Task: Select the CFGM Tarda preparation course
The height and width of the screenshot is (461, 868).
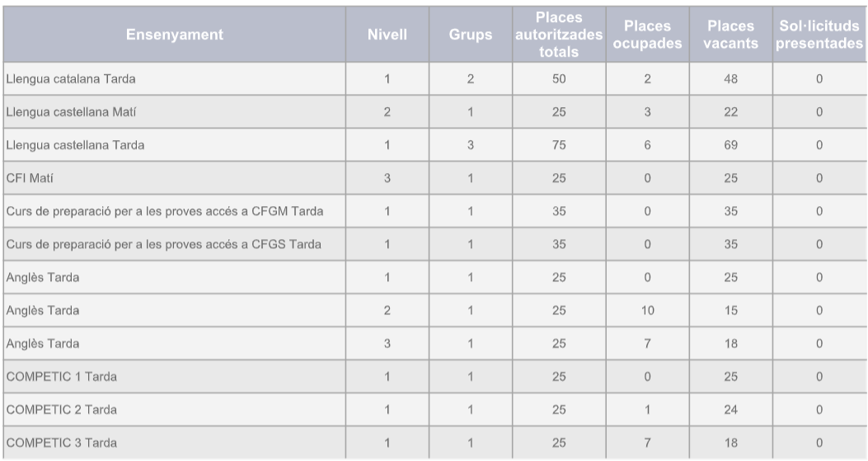Action: [x=164, y=211]
